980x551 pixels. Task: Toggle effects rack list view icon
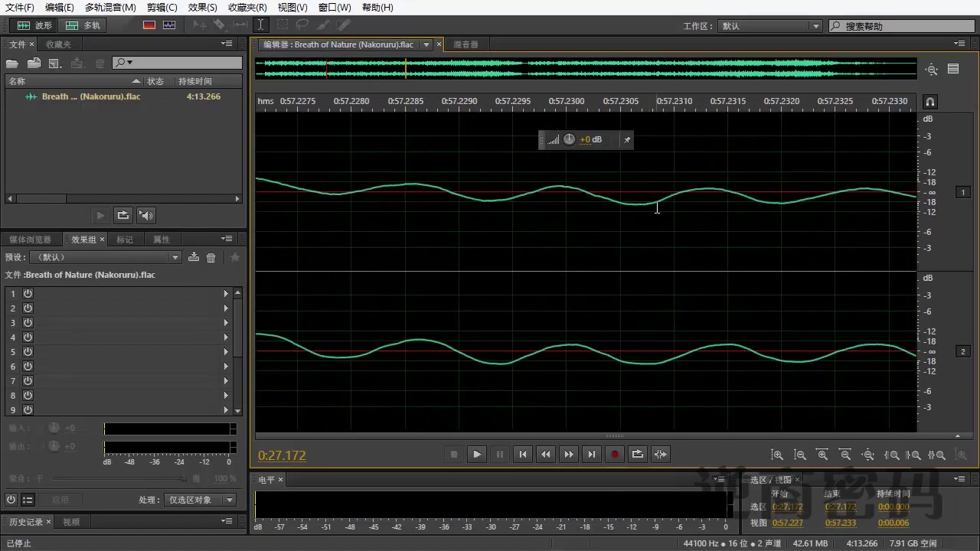click(28, 500)
